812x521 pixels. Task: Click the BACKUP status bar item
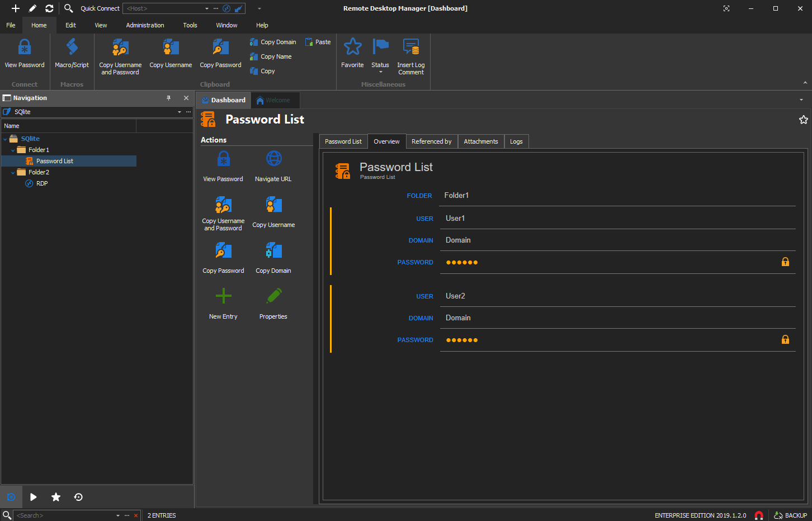point(790,515)
